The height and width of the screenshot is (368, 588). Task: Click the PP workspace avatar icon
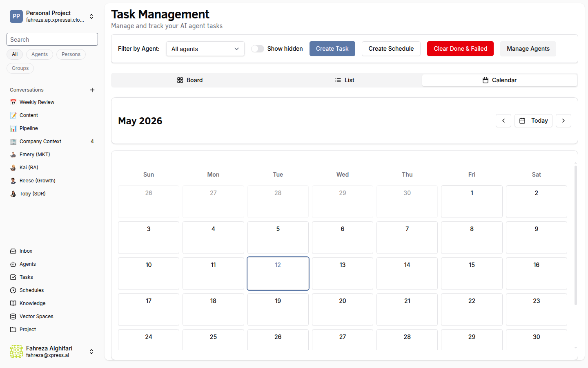16,16
